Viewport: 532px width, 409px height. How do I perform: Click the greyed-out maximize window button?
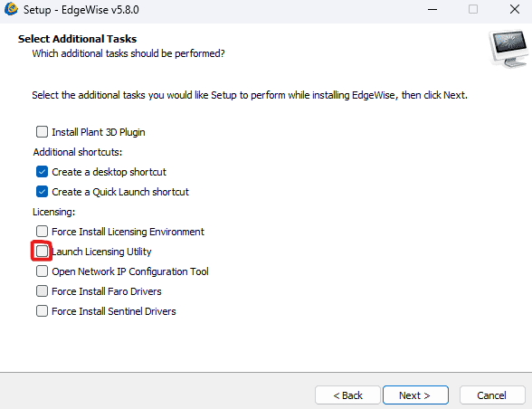(473, 10)
